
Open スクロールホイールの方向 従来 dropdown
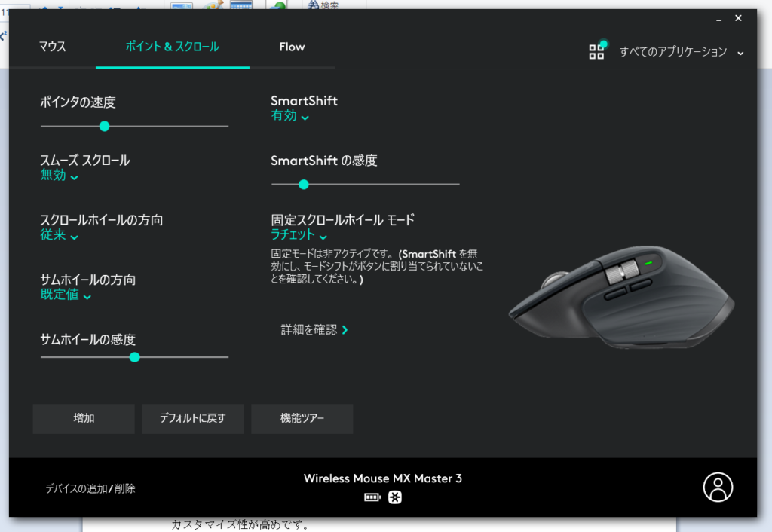click(x=59, y=235)
